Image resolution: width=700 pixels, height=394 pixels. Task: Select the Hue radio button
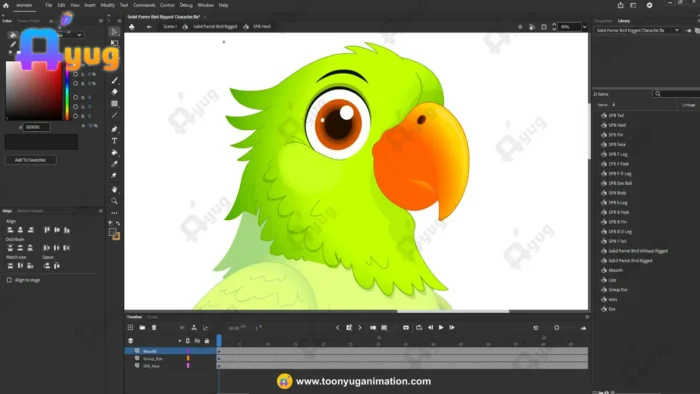point(75,65)
